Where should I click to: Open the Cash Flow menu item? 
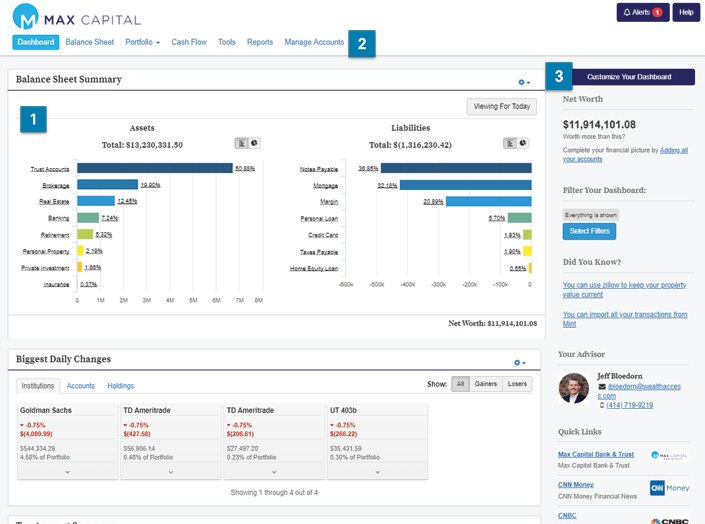click(188, 42)
